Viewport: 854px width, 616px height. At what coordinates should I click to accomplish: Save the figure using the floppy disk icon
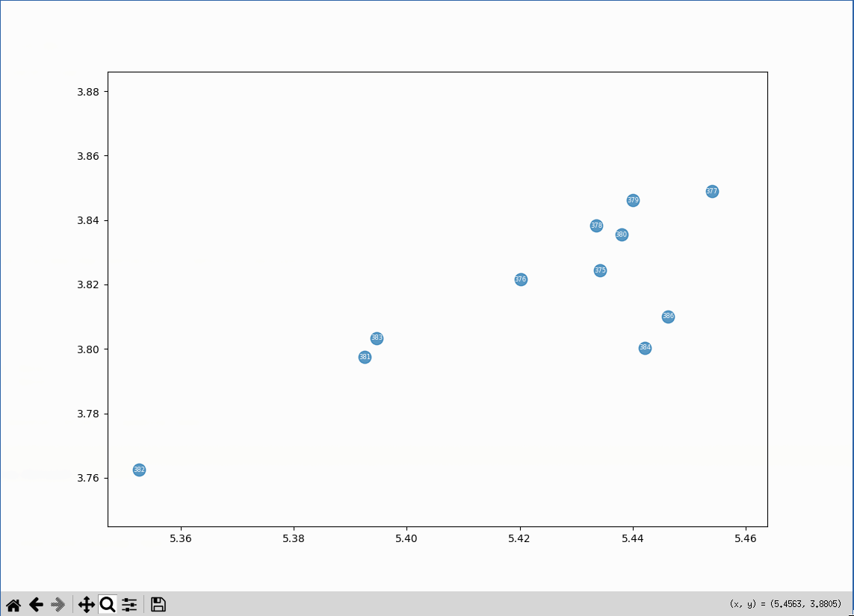click(x=158, y=605)
